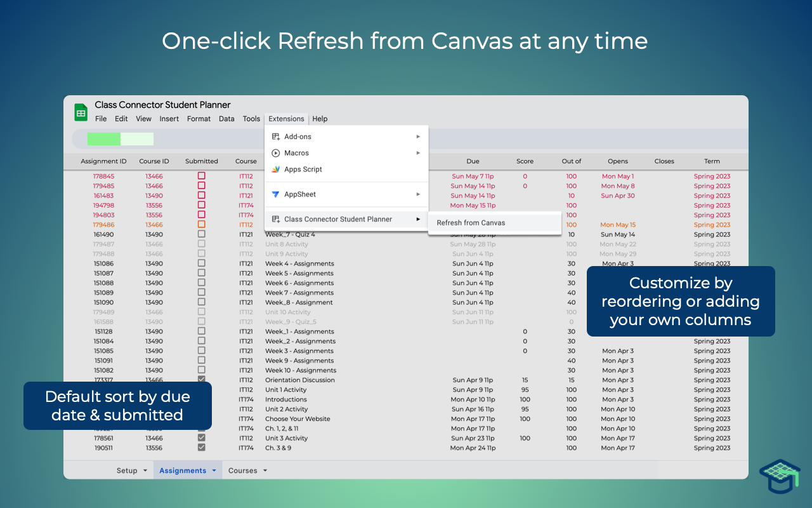Check Submitted box for assignment 194798
Viewport: 812px width, 508px height.
[202, 205]
